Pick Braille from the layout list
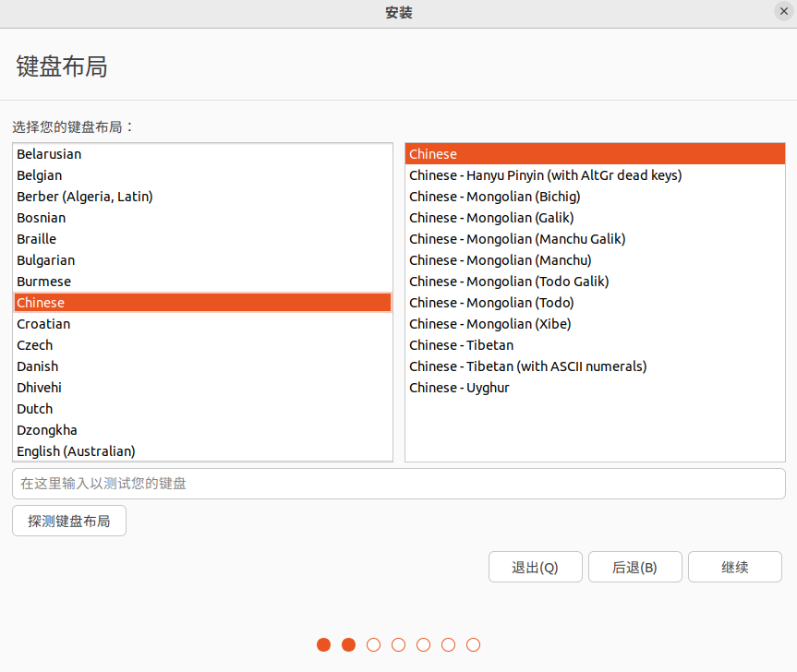This screenshot has width=797, height=672. [202, 239]
